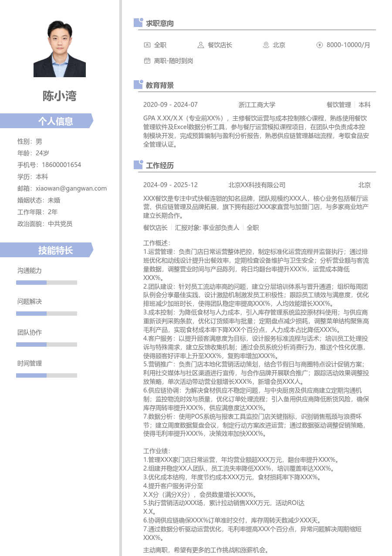392x556 pixels.
Task: Click the email address xiaowan@gangwan.com
Action: point(71,188)
